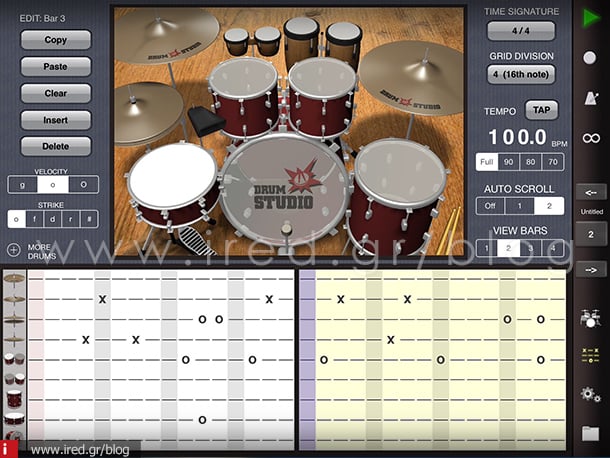This screenshot has height=458, width=610.
Task: Tap the TAP tempo button
Action: [x=542, y=110]
